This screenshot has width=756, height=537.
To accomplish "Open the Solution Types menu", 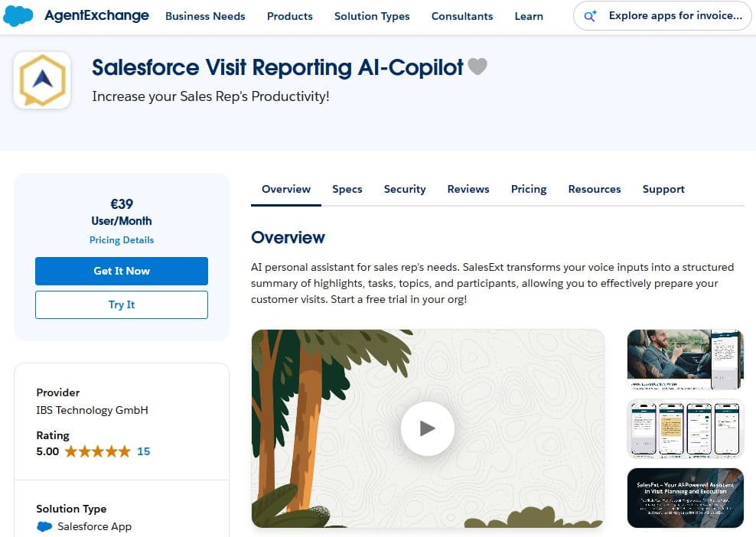I will [372, 16].
